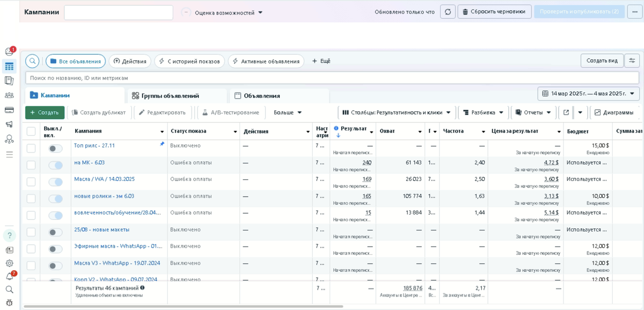Open the hamburger all tools menu icon

[x=9, y=154]
